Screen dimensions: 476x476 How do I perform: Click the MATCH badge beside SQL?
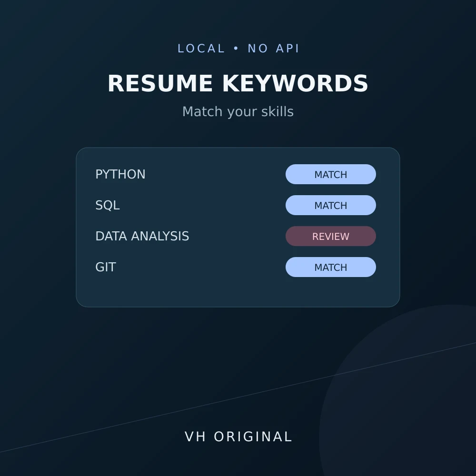331,205
